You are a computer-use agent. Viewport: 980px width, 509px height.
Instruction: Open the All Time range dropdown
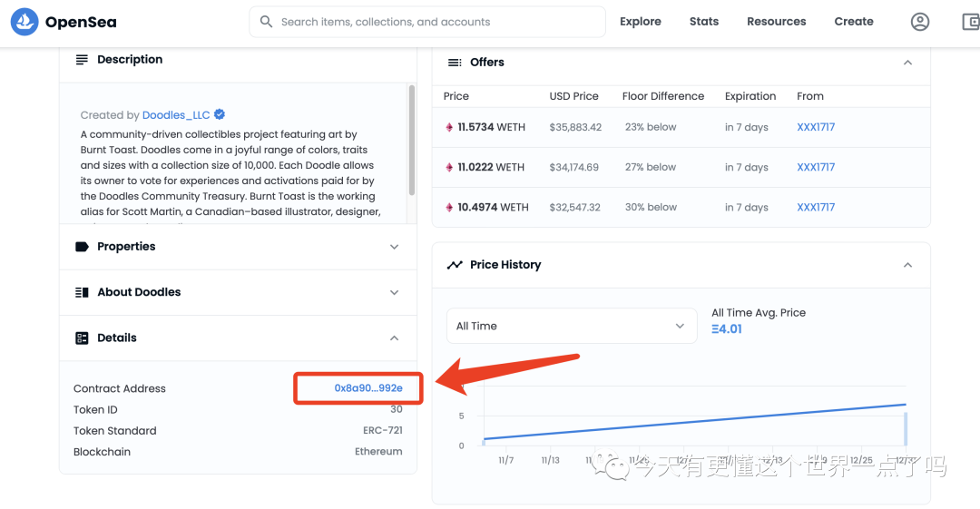pos(572,326)
